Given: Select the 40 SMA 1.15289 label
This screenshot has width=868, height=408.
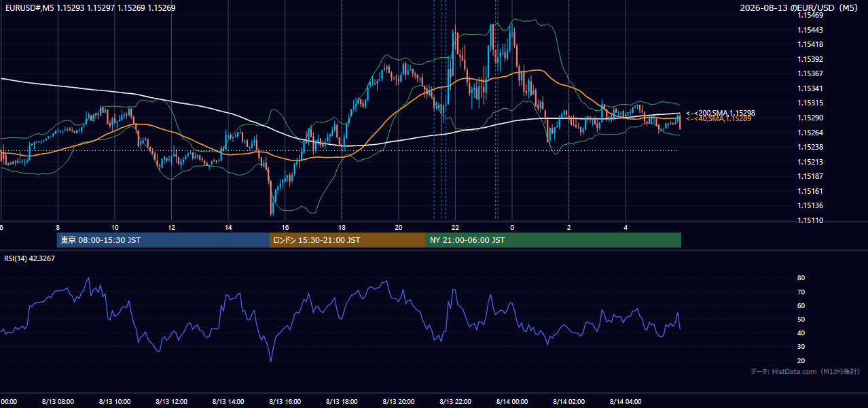Looking at the screenshot, I should [718, 119].
